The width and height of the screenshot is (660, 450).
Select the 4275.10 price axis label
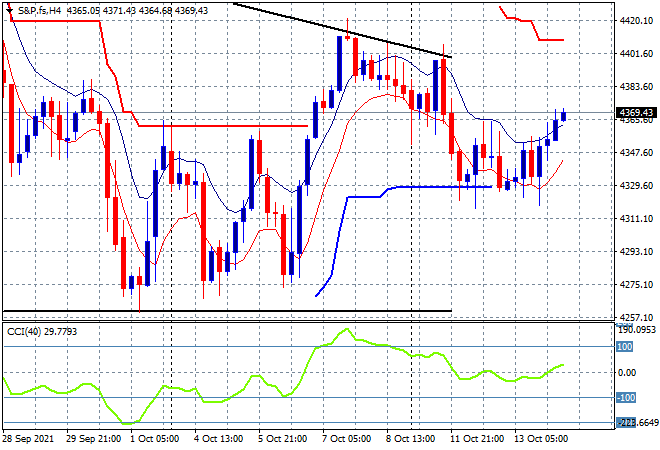pos(636,285)
